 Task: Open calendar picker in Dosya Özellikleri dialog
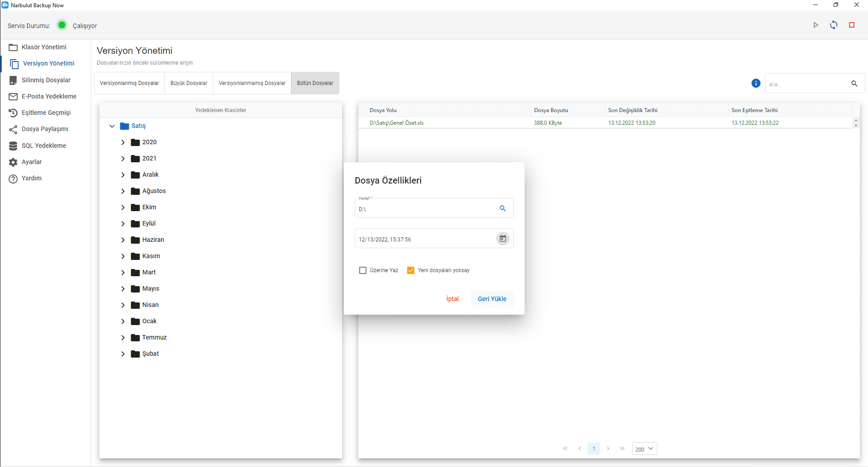(502, 239)
